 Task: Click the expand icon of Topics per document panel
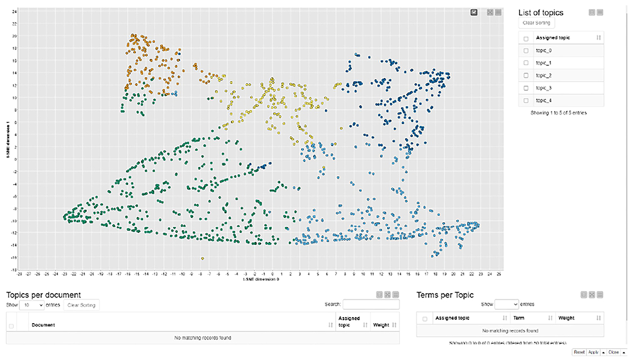[388, 295]
